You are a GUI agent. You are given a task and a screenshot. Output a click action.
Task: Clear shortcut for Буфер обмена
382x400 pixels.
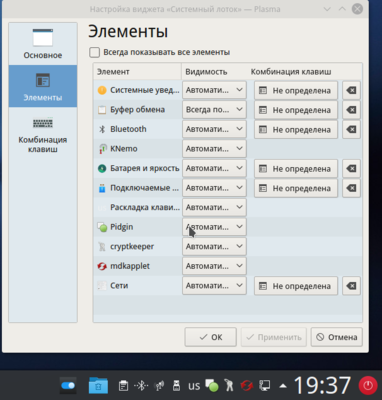pos(351,110)
